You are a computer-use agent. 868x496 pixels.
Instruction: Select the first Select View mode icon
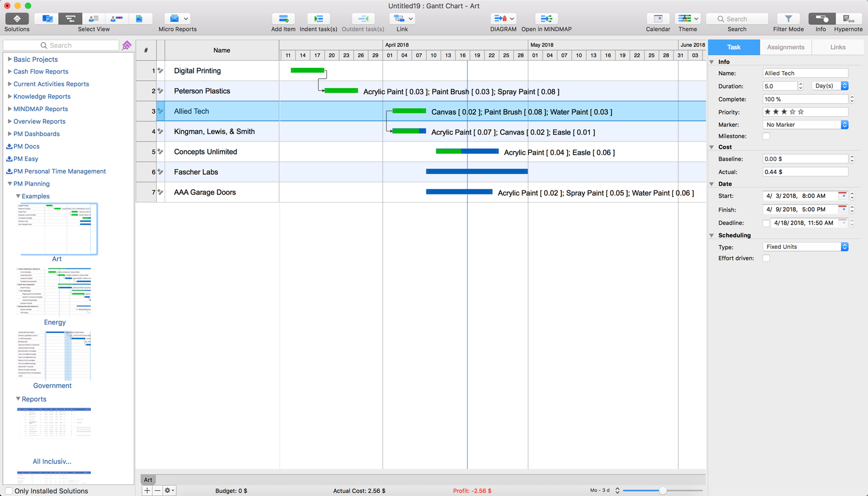click(x=47, y=19)
